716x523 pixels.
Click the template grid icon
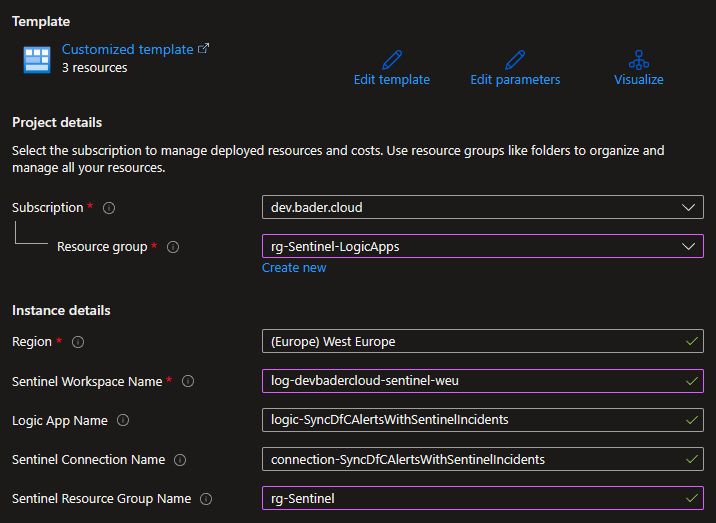pos(37,59)
